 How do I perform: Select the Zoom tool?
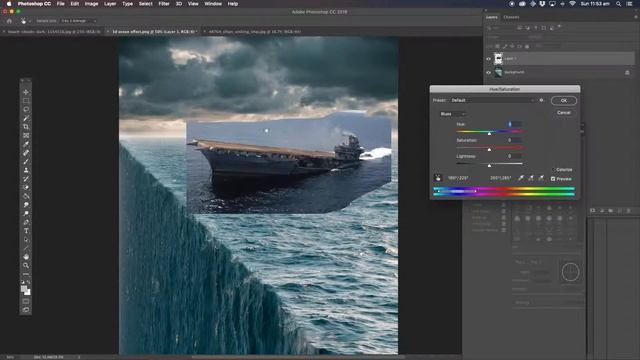coord(26,265)
